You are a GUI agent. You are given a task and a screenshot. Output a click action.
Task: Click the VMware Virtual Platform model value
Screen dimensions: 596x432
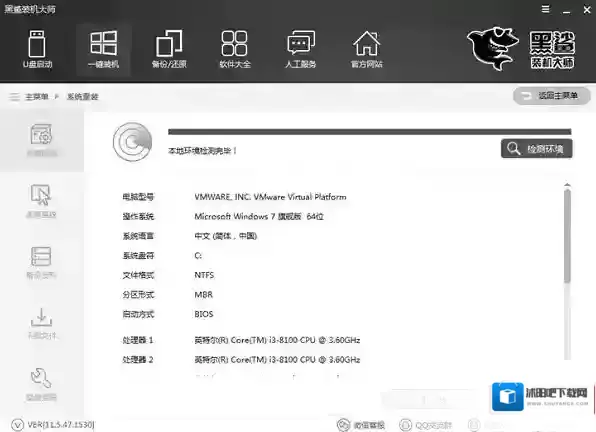270,197
